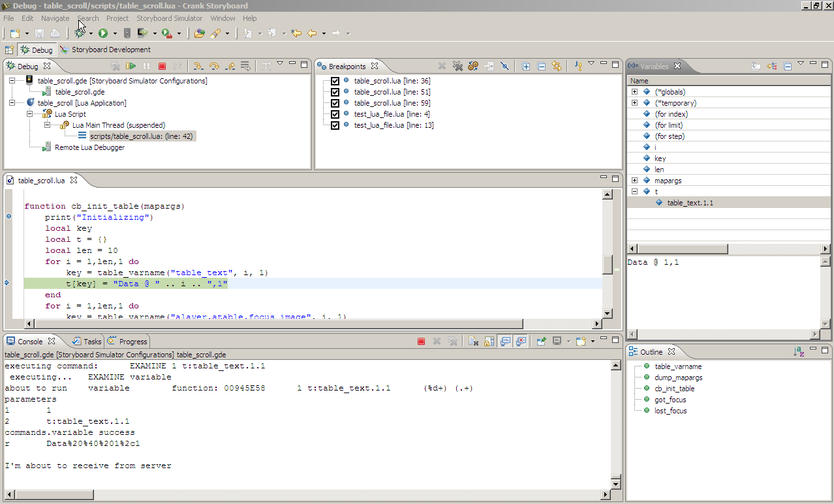Toggle breakpoint checkbox for table_scroll.lua line 59
834x504 pixels.
[x=335, y=103]
